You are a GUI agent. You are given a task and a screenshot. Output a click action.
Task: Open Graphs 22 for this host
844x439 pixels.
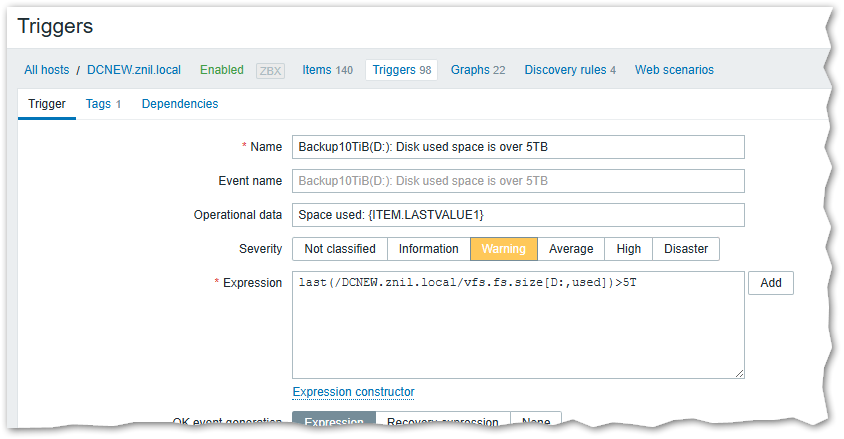pyautogui.click(x=478, y=70)
